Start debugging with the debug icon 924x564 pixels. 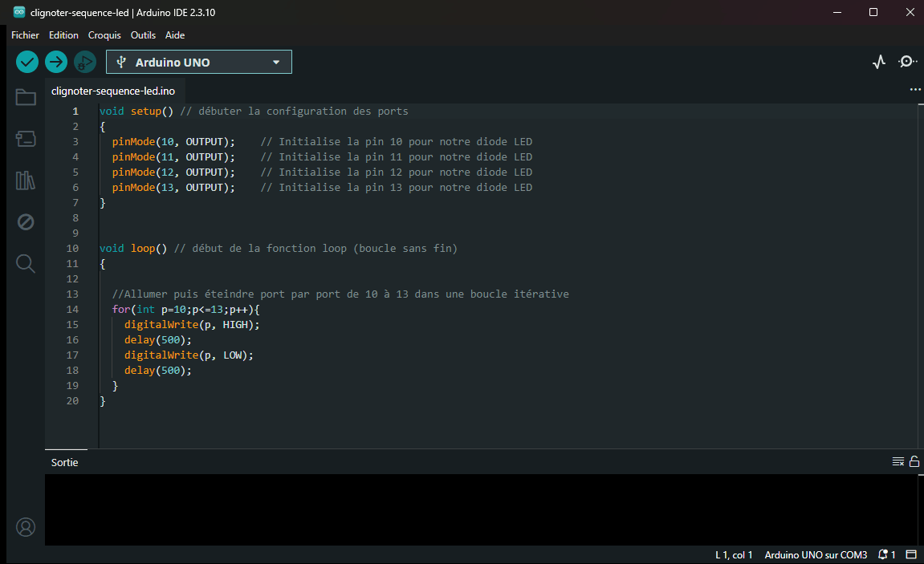point(85,62)
